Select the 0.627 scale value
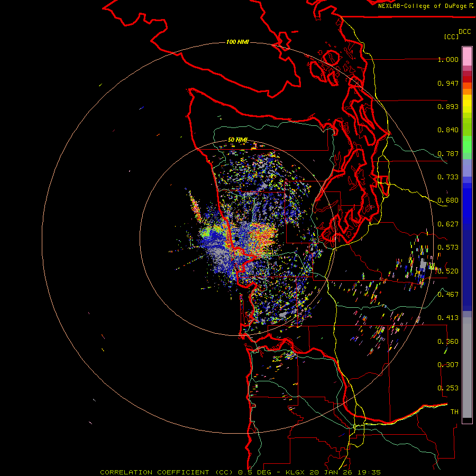 (x=448, y=224)
